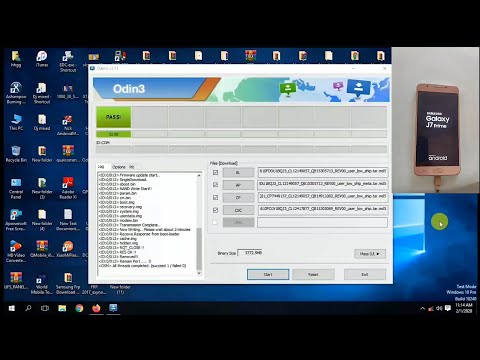
Task: Click the Start button in Odin
Action: point(268,274)
